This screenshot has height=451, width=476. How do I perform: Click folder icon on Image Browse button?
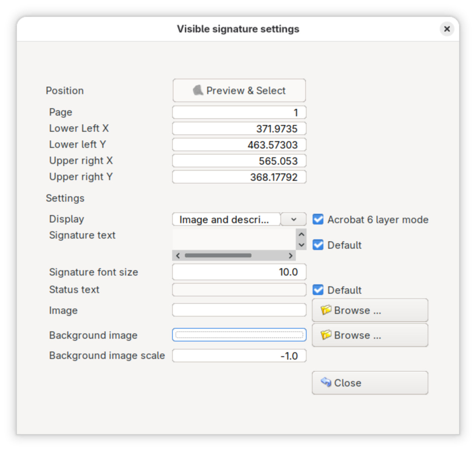[325, 310]
